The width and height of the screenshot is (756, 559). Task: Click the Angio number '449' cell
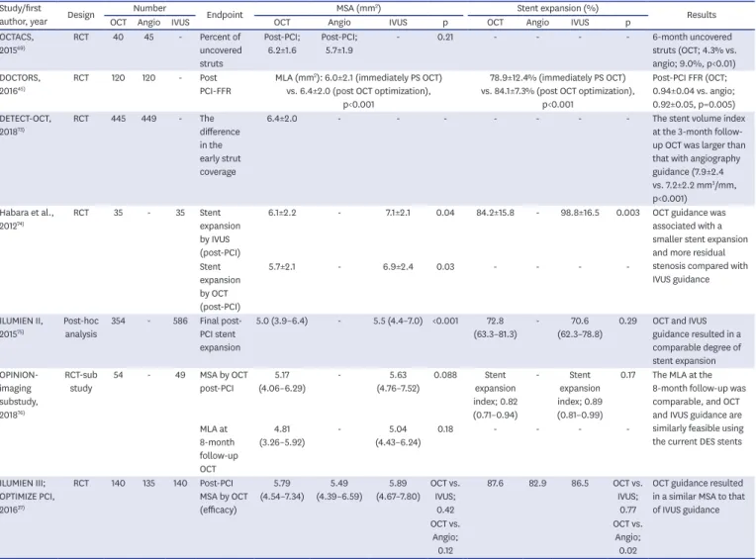tap(148, 118)
